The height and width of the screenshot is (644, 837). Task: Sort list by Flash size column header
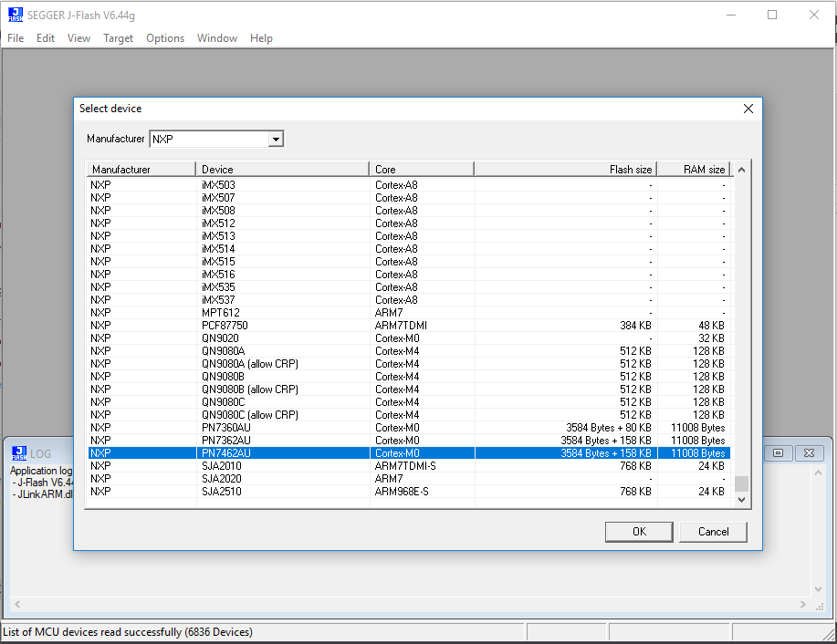(565, 170)
